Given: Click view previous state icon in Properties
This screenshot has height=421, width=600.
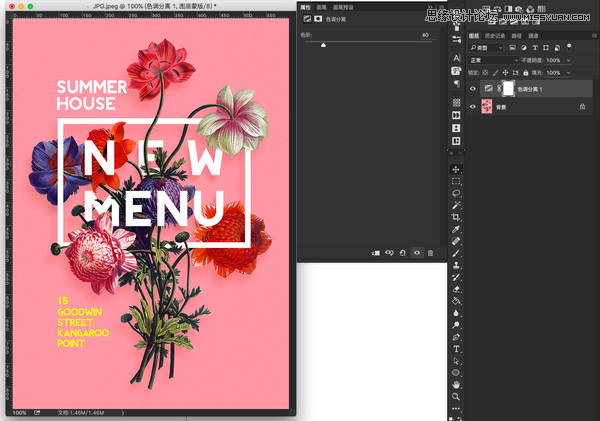Looking at the screenshot, I should pos(389,253).
